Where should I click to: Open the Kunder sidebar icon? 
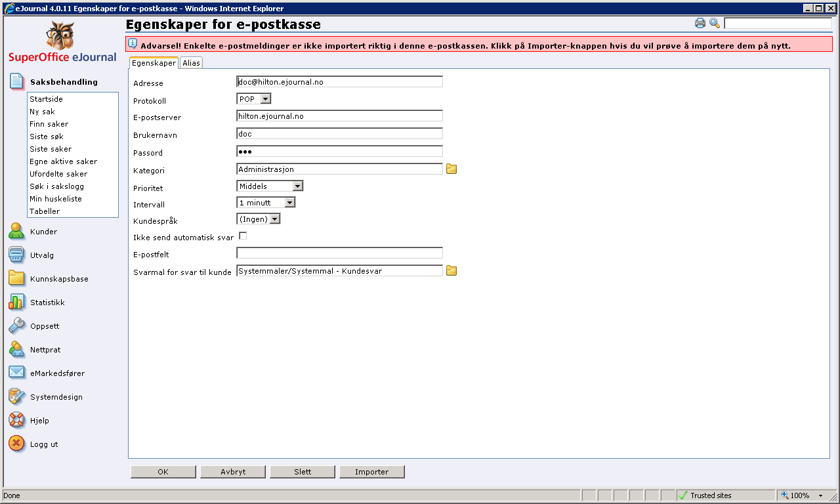pos(17,232)
